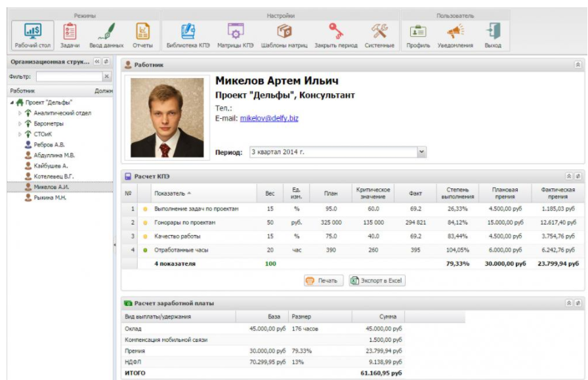The width and height of the screenshot is (588, 380).
Task: Open Системные settings tools icon
Action: [380, 32]
